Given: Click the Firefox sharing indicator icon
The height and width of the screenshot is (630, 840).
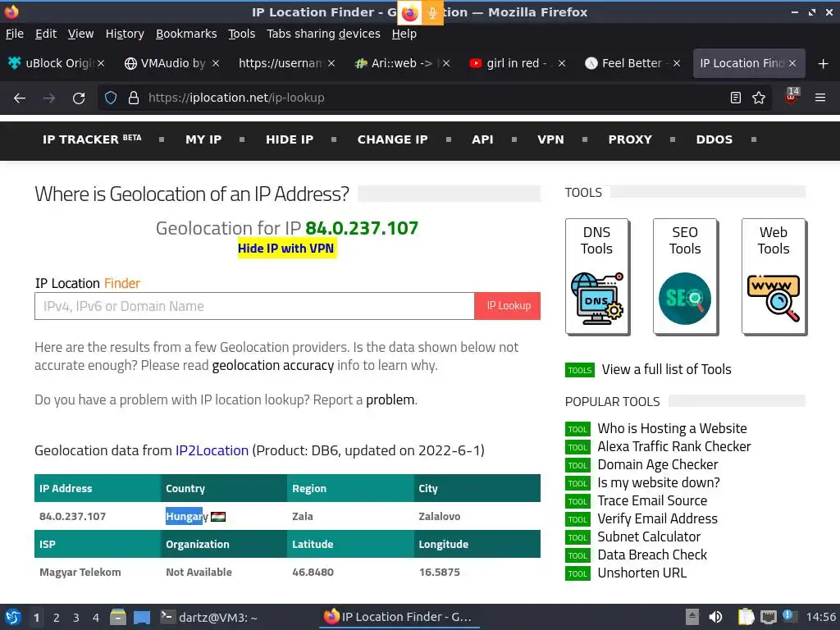Looking at the screenshot, I should (x=409, y=13).
